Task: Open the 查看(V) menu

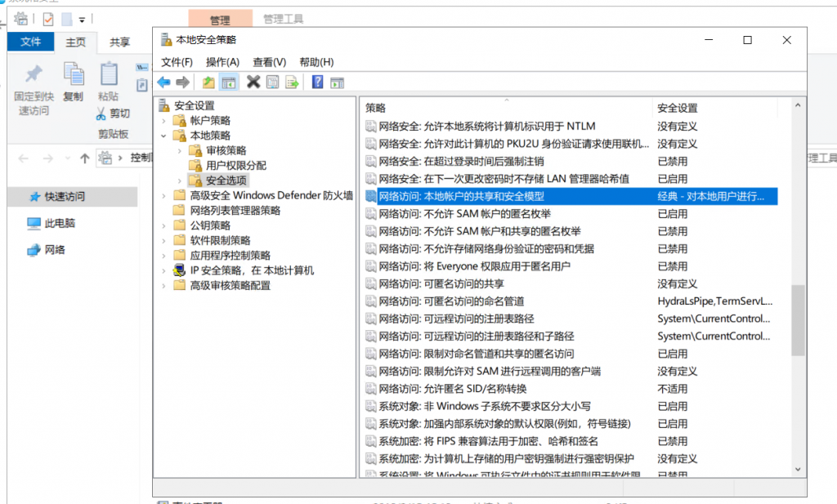Action: pyautogui.click(x=269, y=62)
